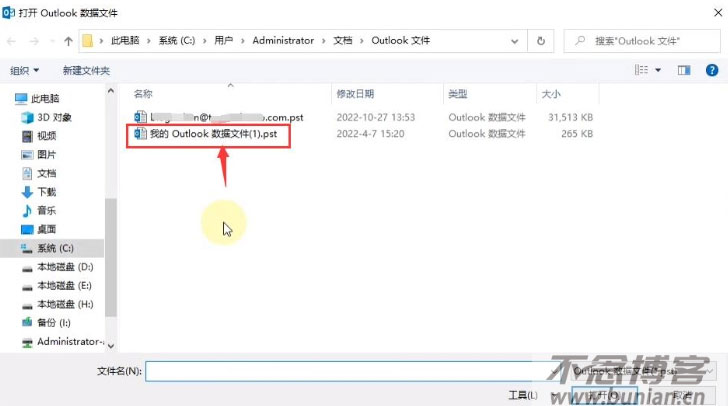Refresh the current folder listing
728x406 pixels.
tap(541, 41)
